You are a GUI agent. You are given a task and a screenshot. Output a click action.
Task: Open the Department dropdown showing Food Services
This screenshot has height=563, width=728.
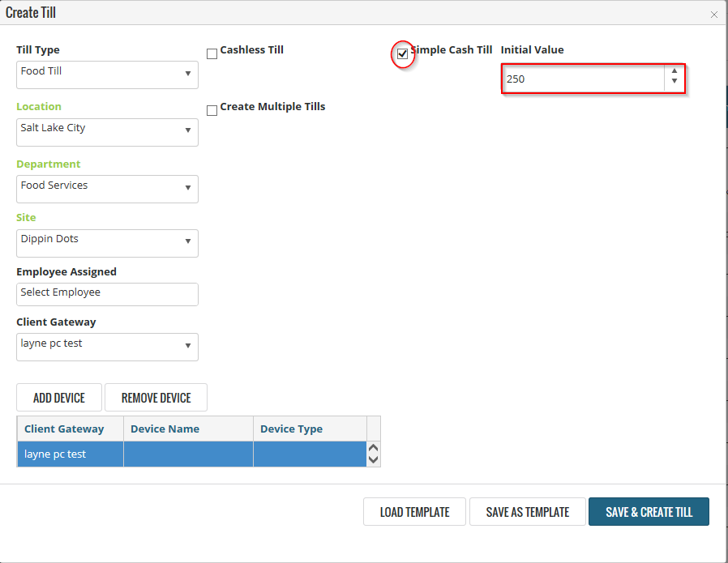[107, 189]
